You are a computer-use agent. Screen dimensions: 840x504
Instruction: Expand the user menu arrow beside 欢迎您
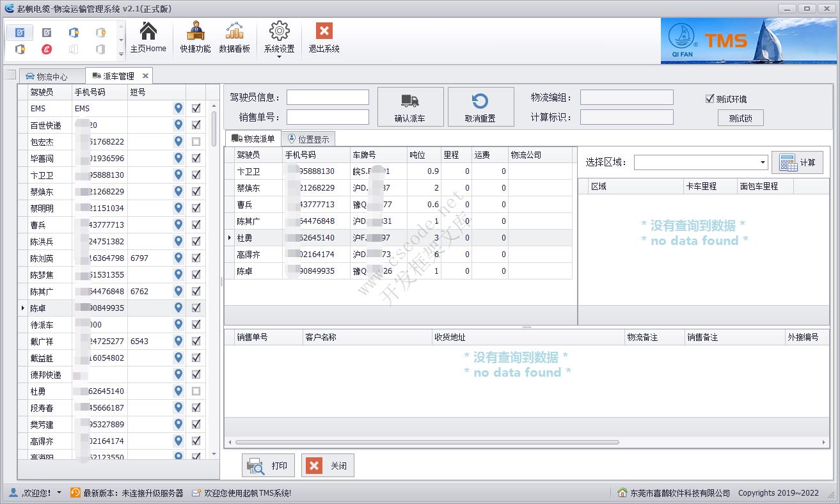tap(59, 492)
